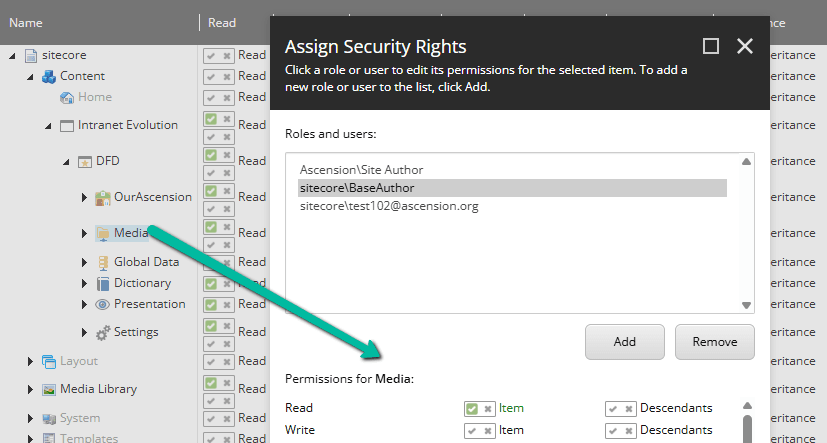Screen dimensions: 827x443
Task: Click the Read column header
Action: [222, 23]
